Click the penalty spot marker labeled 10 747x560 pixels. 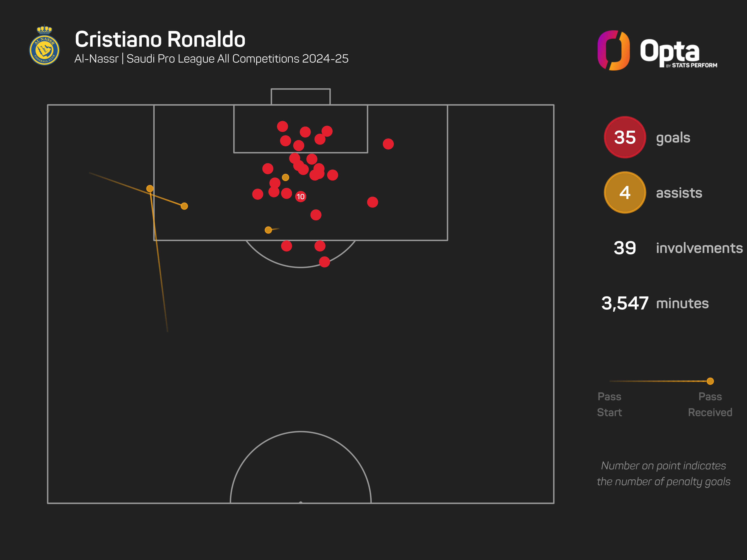(x=300, y=196)
